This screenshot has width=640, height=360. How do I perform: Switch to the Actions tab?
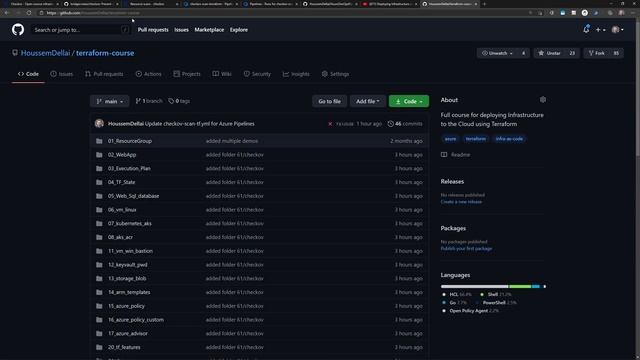pos(149,74)
